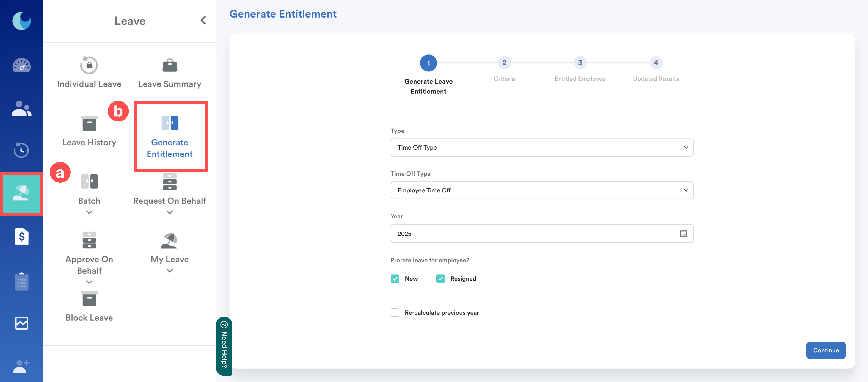This screenshot has width=868, height=382.
Task: Click the Continue button
Action: [x=826, y=350]
